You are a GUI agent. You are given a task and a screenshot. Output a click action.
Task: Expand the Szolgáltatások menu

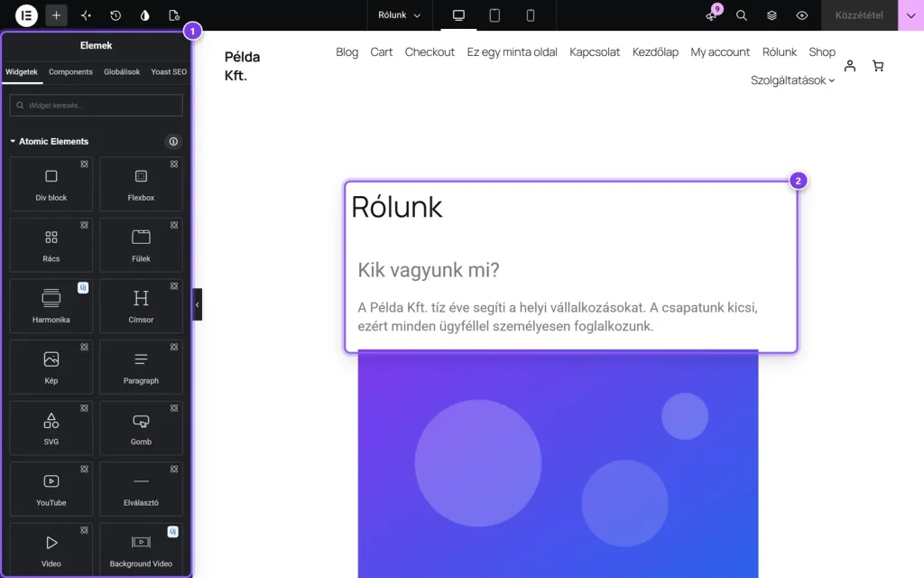click(792, 80)
